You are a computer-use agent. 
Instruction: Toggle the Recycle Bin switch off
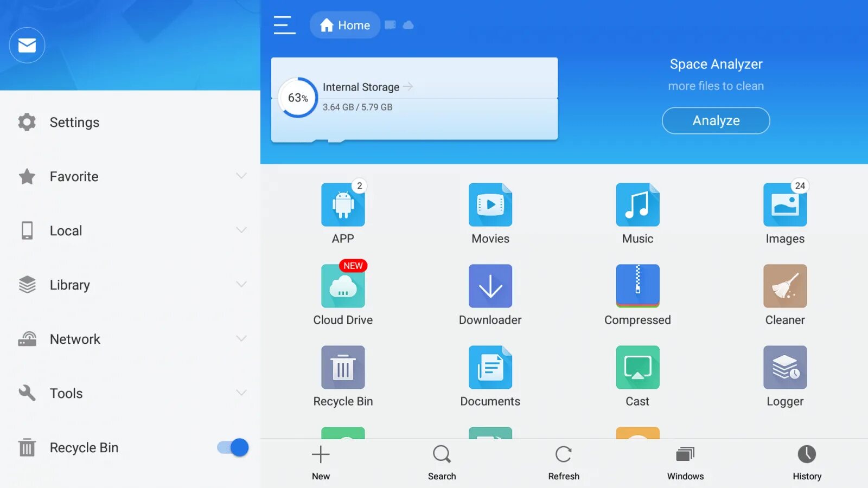[x=233, y=447]
